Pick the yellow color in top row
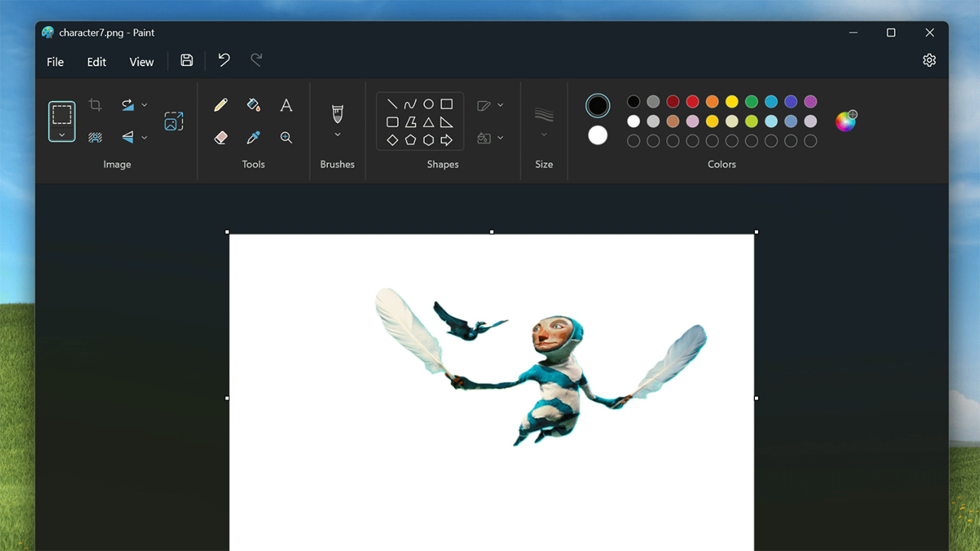 (x=732, y=102)
